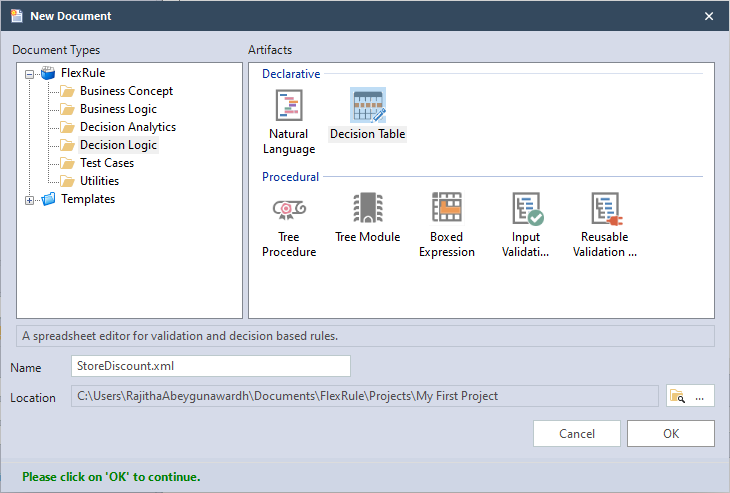
Task: Choose the Tree Procedure artifact icon
Action: click(x=289, y=208)
